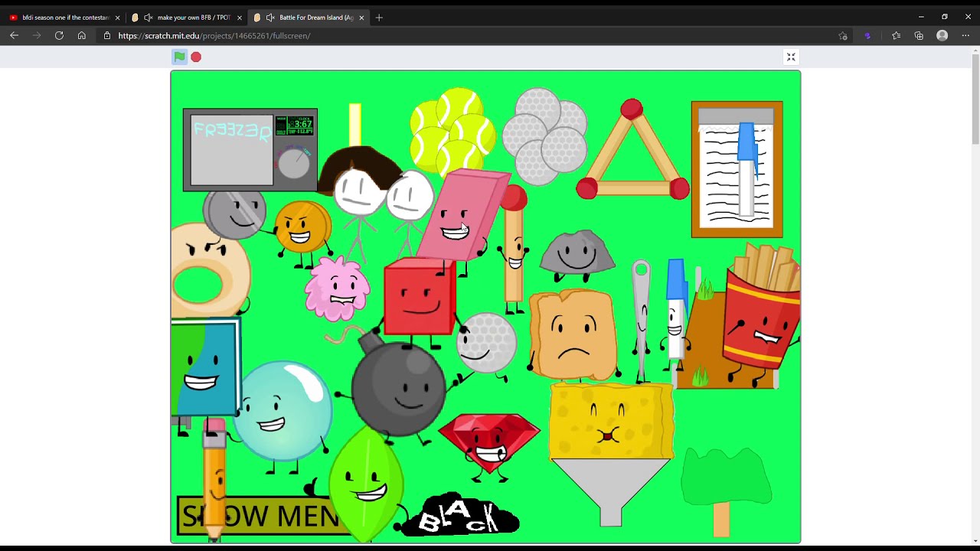The width and height of the screenshot is (980, 551).
Task: Select the black Bomby bomb character
Action: click(398, 389)
